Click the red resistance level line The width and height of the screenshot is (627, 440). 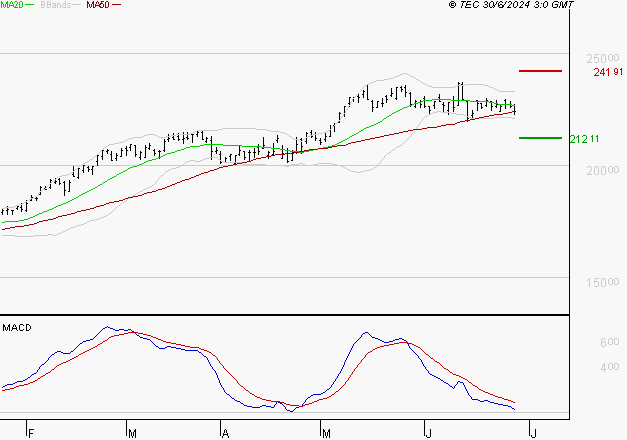(540, 71)
